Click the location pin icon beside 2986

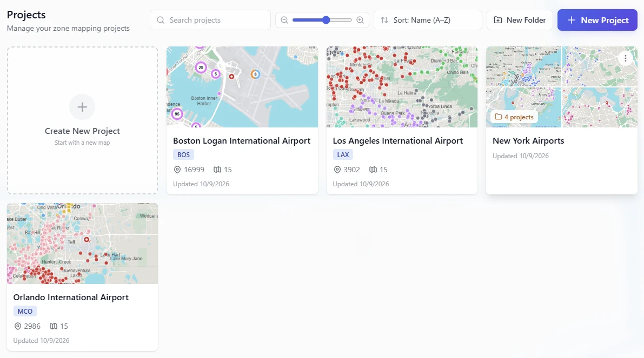18,327
